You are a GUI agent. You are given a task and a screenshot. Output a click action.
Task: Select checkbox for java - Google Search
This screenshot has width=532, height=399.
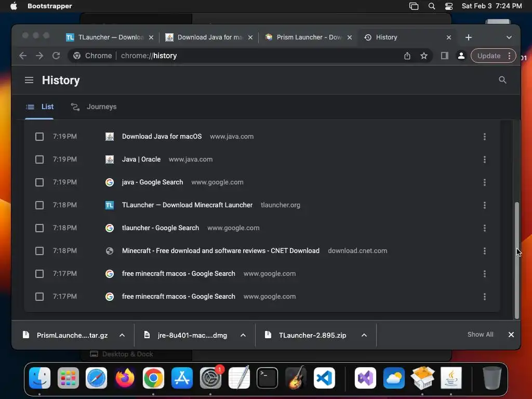pyautogui.click(x=39, y=182)
